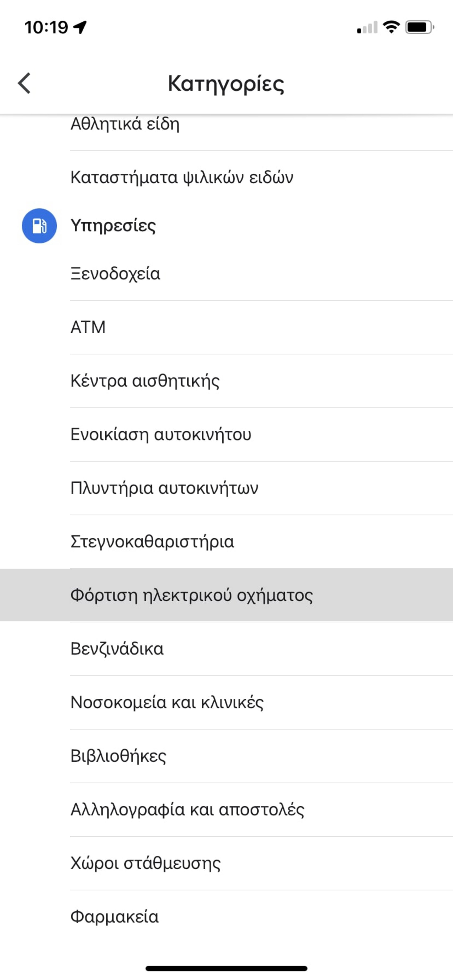Select Φόρτιση ηλεκτρικού οχήματος
Viewport: 453px width, 980px height.
(x=192, y=595)
